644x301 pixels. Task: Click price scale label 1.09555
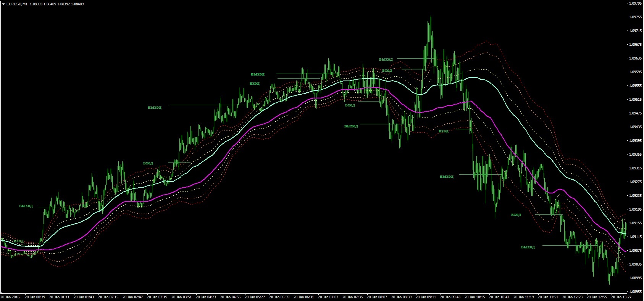click(636, 86)
